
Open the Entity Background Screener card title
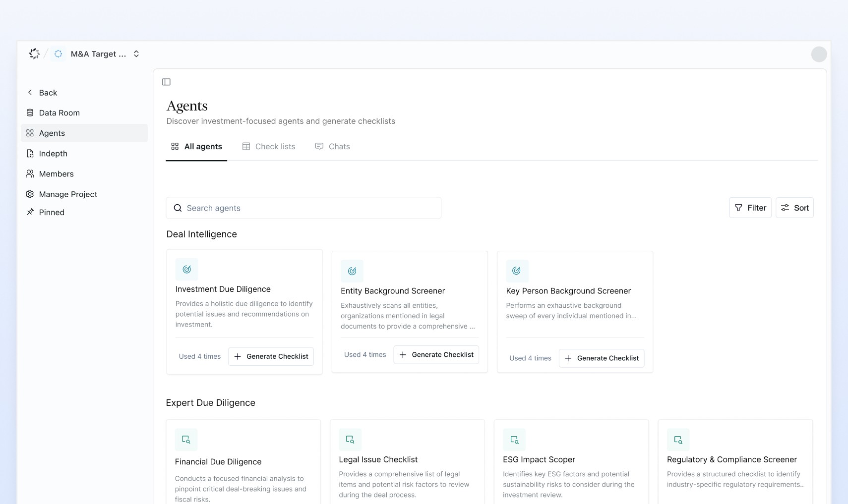tap(393, 291)
